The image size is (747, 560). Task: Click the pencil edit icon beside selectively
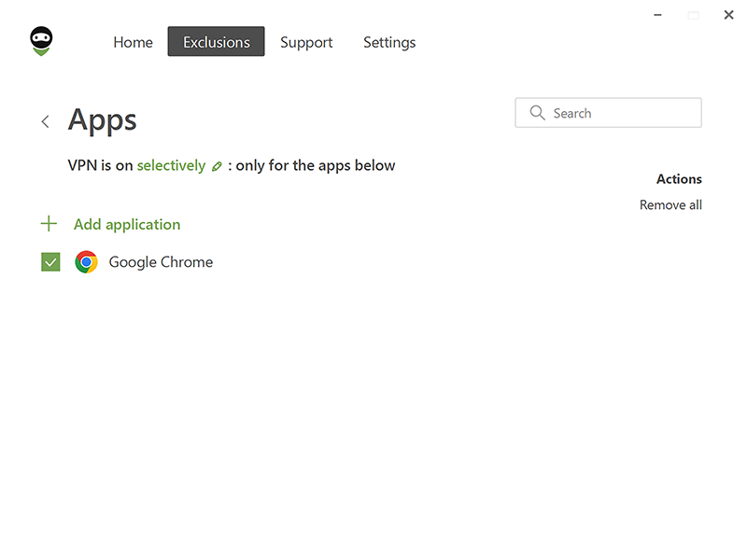[x=217, y=166]
